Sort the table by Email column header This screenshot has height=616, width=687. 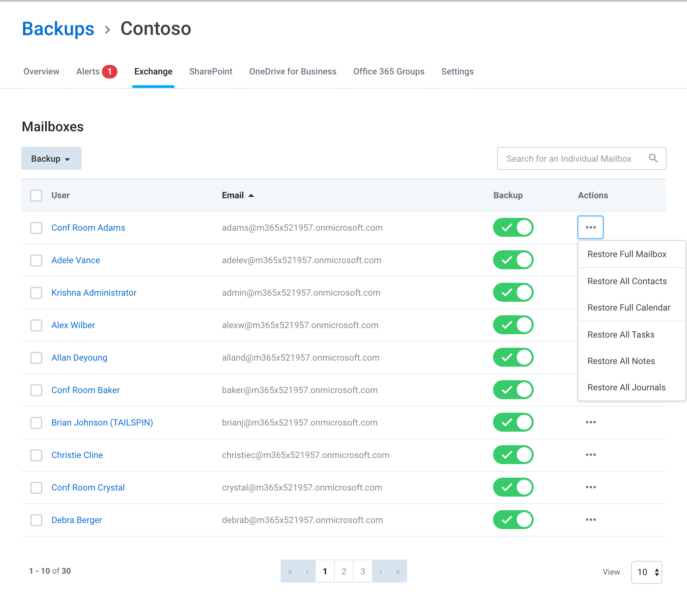(x=232, y=195)
